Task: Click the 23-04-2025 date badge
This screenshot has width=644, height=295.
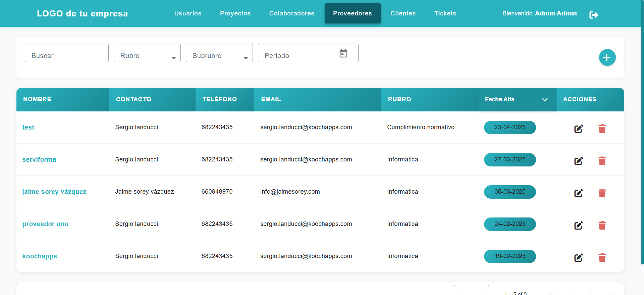Action: click(509, 128)
